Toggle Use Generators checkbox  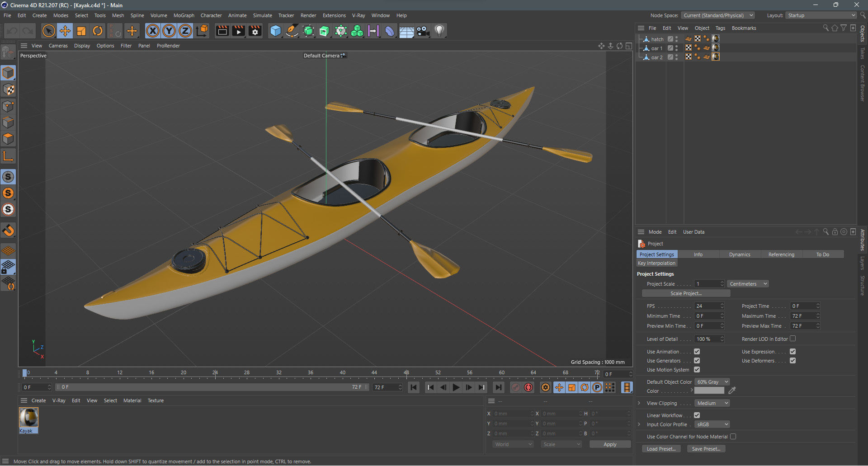tap(697, 361)
